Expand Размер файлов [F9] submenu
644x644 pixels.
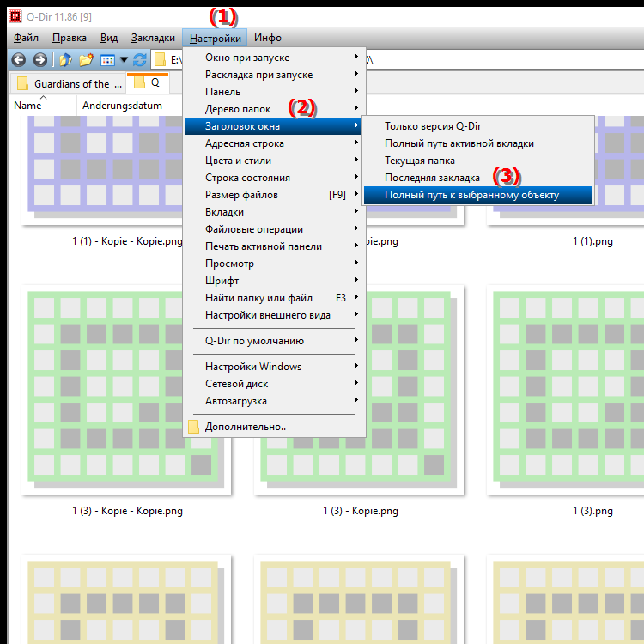point(274,195)
